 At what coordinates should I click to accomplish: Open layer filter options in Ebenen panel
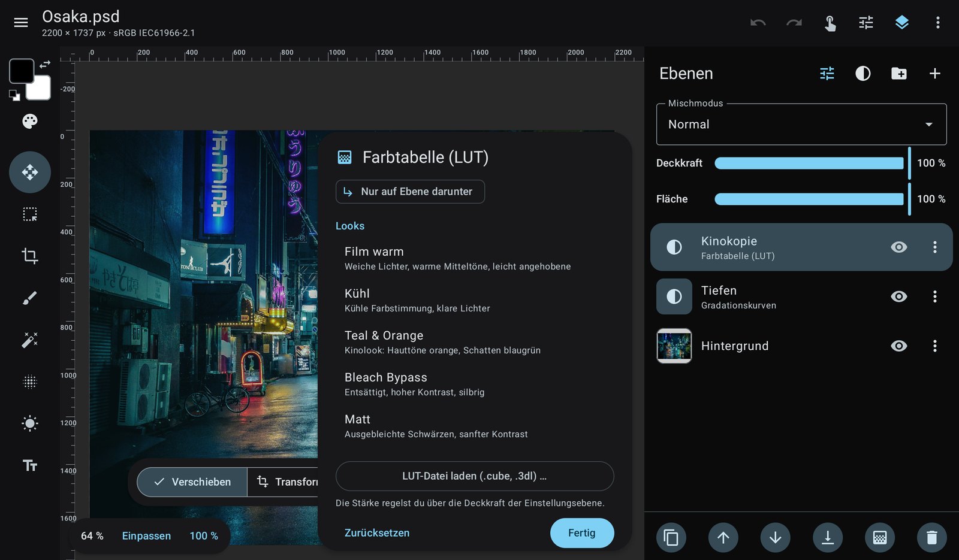(x=827, y=74)
